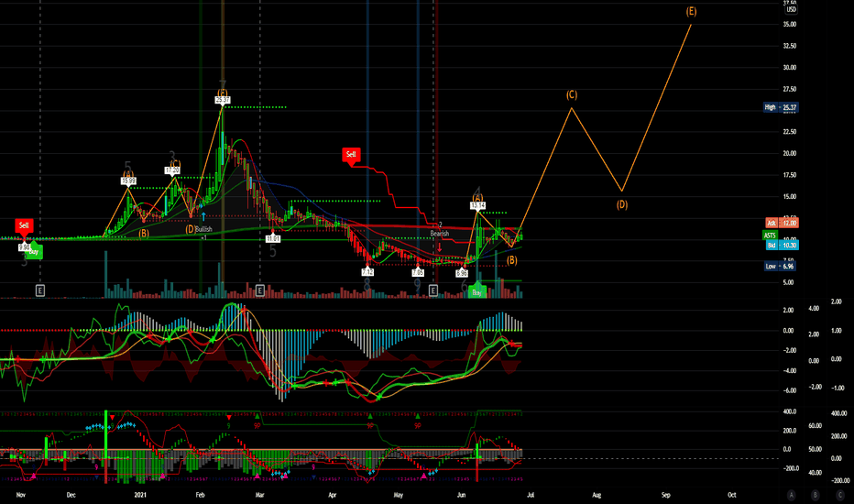Select the 13.14 pivot high callout
The height and width of the screenshot is (504, 854).
coord(477,205)
